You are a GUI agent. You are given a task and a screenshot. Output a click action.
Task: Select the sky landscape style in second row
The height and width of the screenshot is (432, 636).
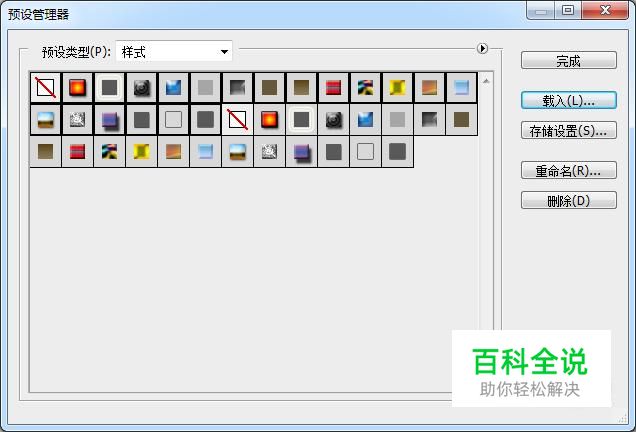[x=45, y=120]
